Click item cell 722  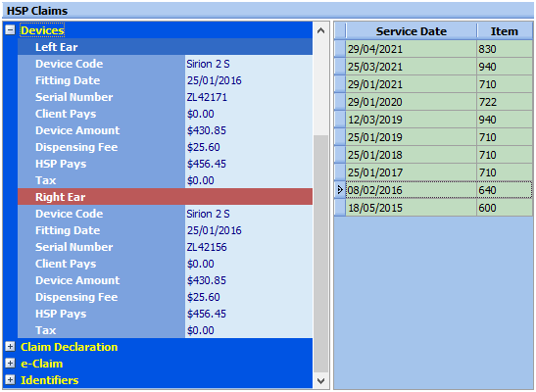505,102
